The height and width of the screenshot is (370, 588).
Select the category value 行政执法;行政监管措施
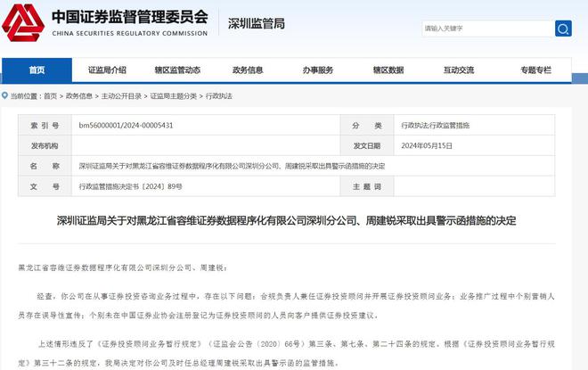[436, 126]
